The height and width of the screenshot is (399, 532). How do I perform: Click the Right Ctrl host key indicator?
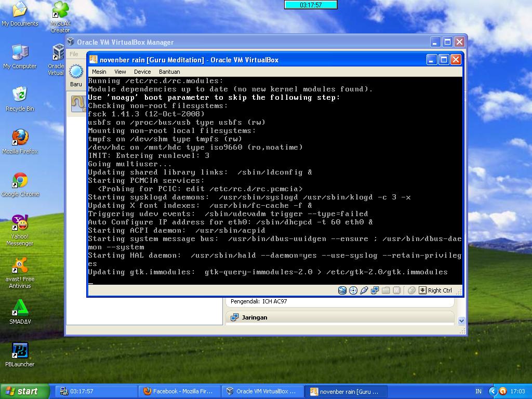click(x=439, y=290)
